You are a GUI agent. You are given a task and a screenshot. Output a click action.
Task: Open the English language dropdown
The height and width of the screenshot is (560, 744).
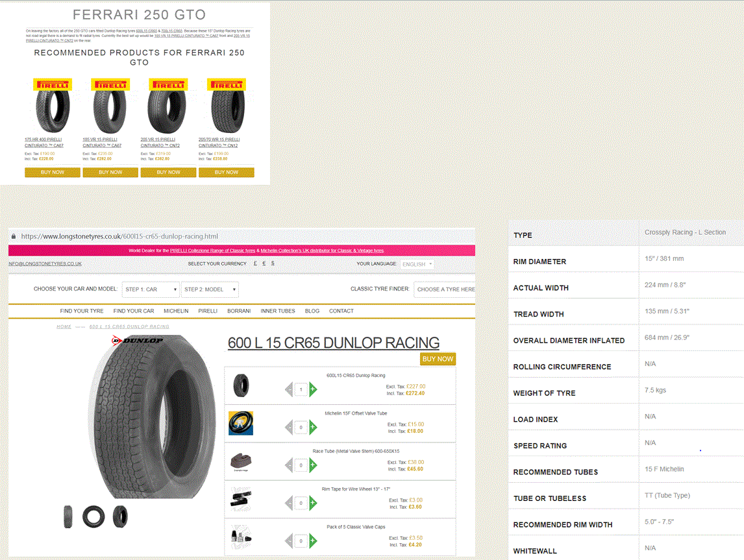[x=417, y=264]
